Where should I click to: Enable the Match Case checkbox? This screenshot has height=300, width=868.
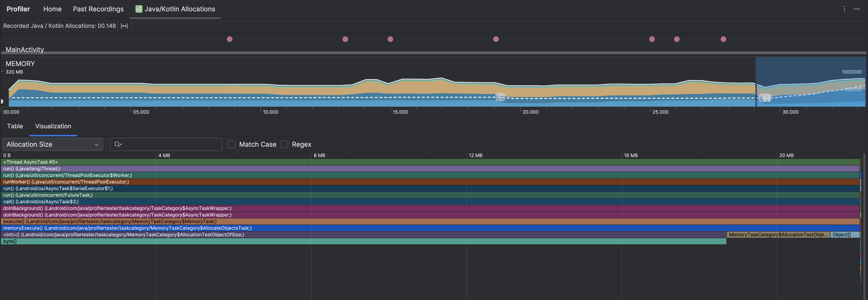tap(231, 144)
